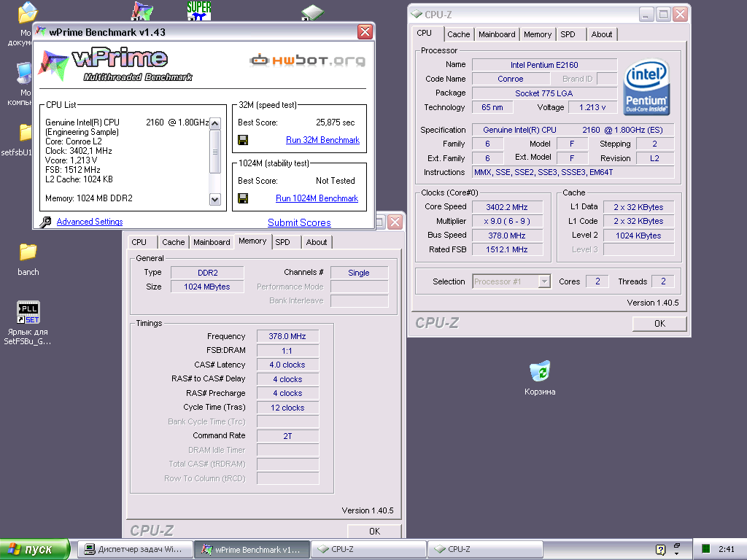Select the banch folder on desktop
Screen dimensions: 747x560
pos(28,252)
